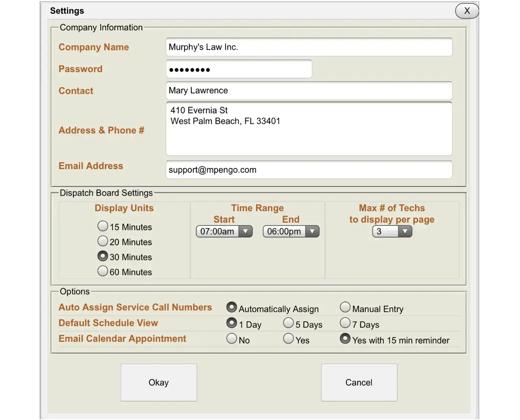Choose Manual Entry for service call numbers
Image resolution: width=520 pixels, height=420 pixels.
tap(345, 307)
